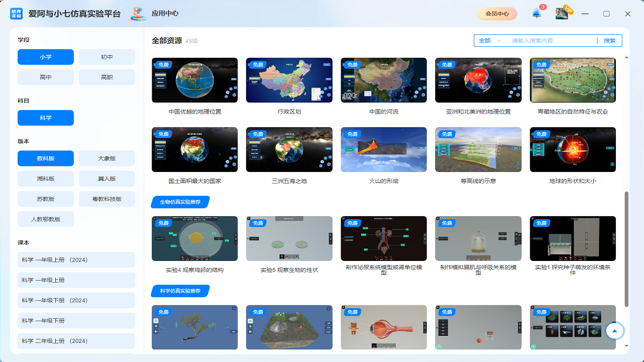Image resolution: width=644 pixels, height=362 pixels.
Task: Select 高职 learning stage filter
Action: click(107, 77)
